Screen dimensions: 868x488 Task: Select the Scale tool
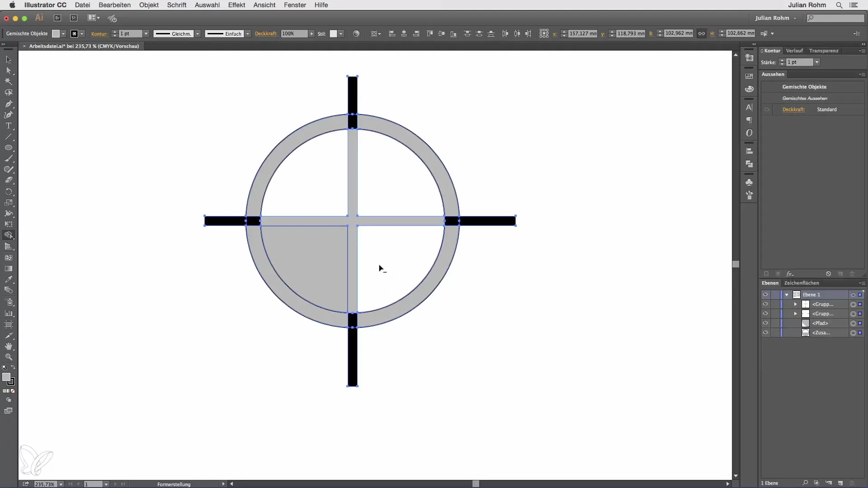9,202
